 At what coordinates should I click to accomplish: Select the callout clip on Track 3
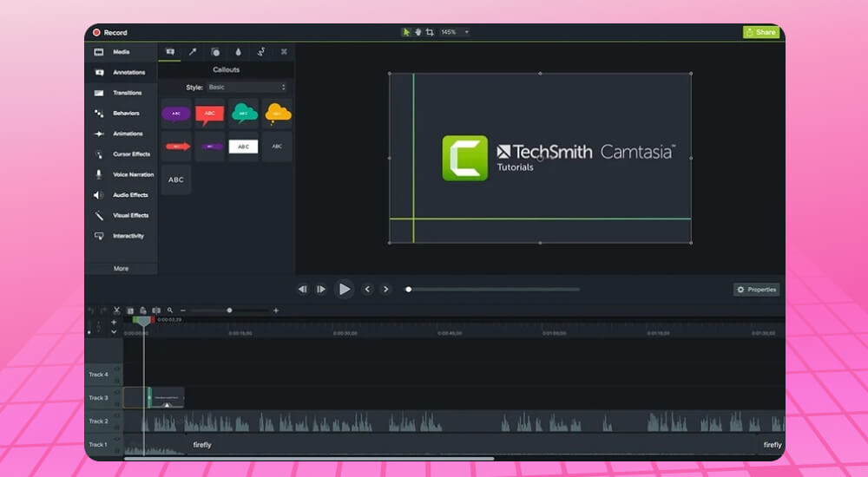point(166,398)
